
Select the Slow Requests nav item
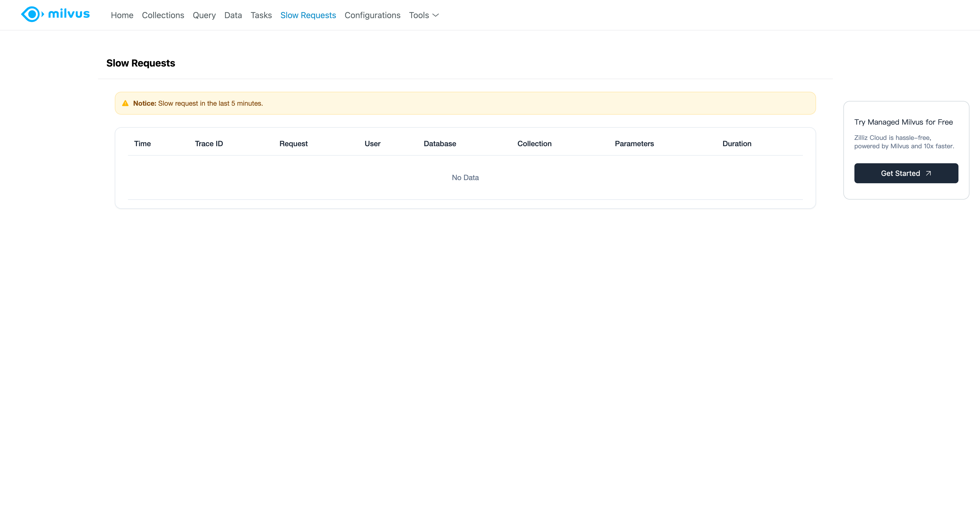tap(308, 15)
